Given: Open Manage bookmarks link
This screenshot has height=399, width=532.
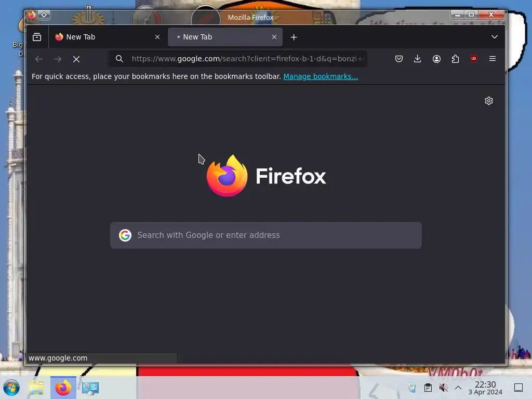Looking at the screenshot, I should pos(321,76).
